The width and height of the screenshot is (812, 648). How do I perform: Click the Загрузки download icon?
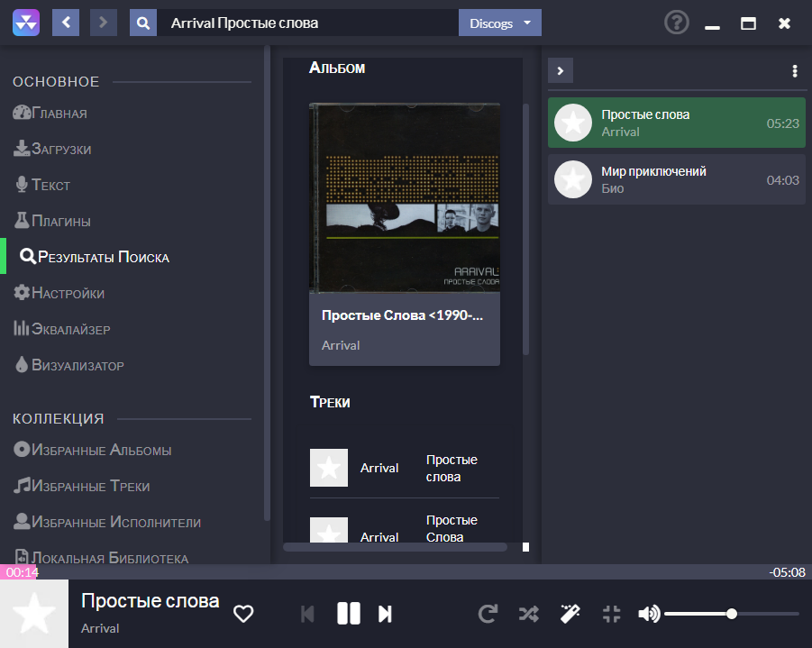[22, 148]
